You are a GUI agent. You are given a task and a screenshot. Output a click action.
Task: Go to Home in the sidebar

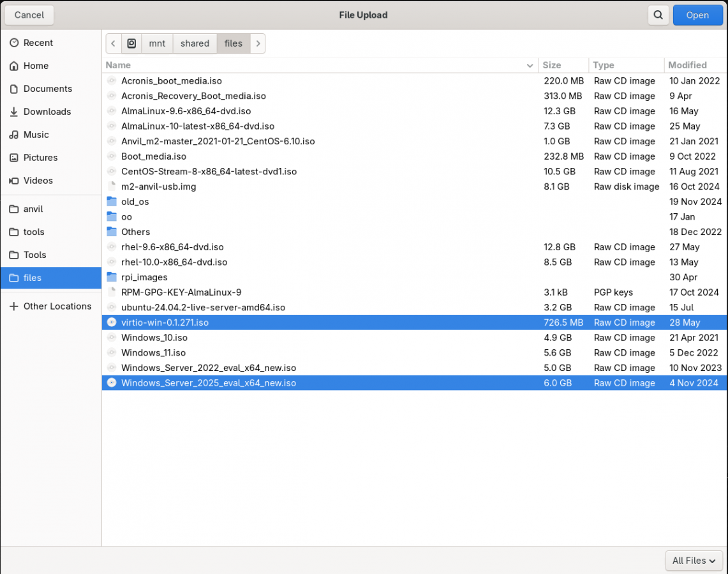(36, 66)
